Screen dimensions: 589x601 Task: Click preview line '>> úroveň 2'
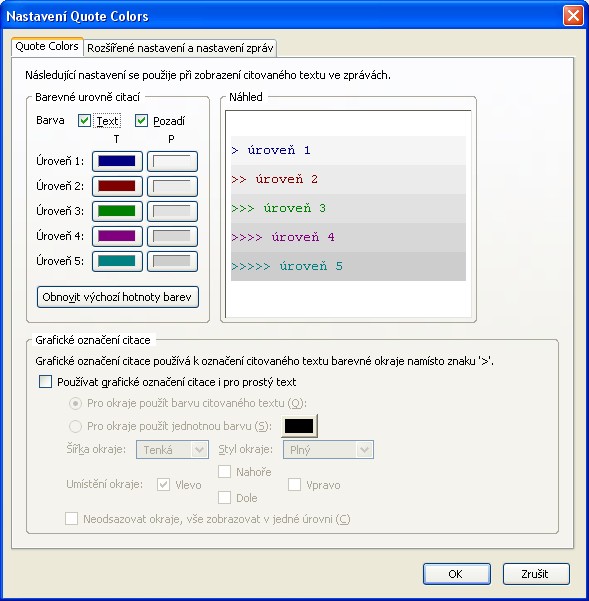pyautogui.click(x=348, y=179)
